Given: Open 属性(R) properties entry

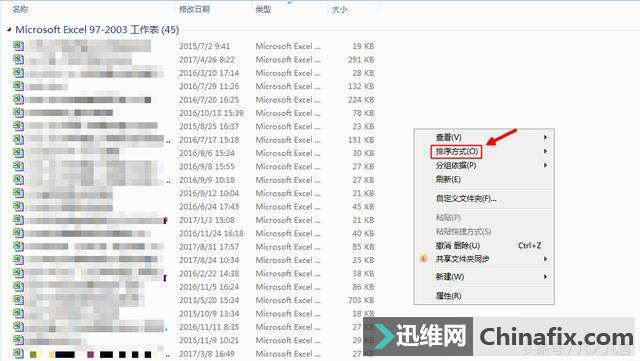Looking at the screenshot, I should click(448, 295).
